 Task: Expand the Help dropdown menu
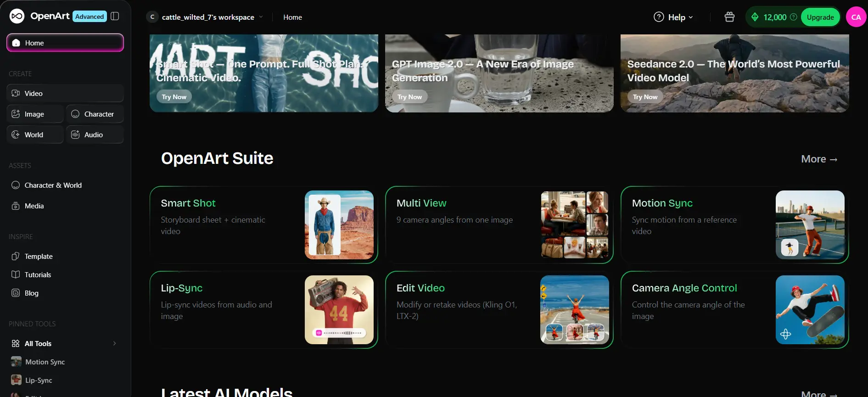point(673,17)
